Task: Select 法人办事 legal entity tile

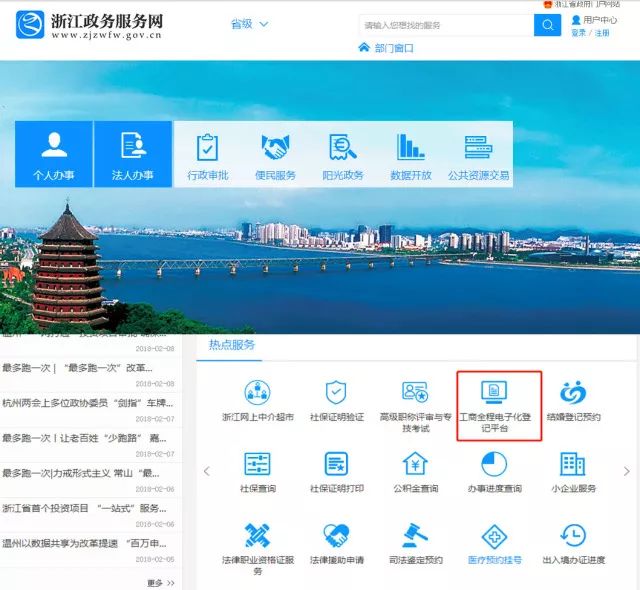Action: (x=133, y=154)
